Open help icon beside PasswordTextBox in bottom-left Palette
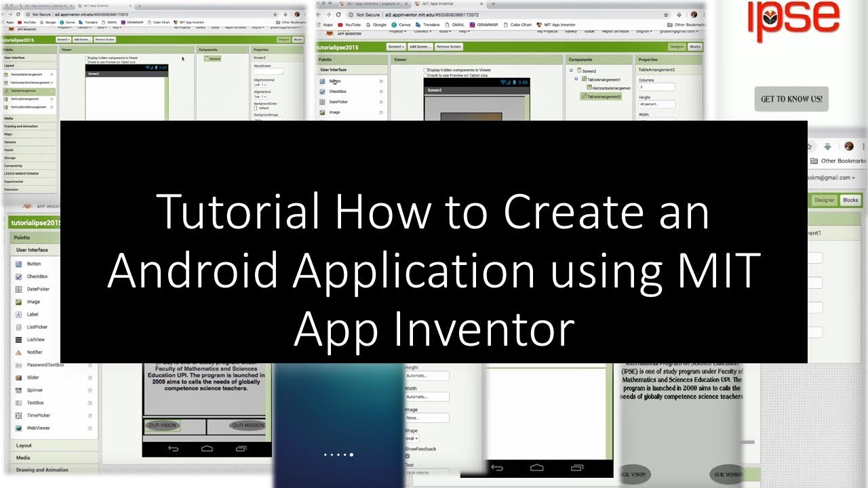 (x=90, y=365)
